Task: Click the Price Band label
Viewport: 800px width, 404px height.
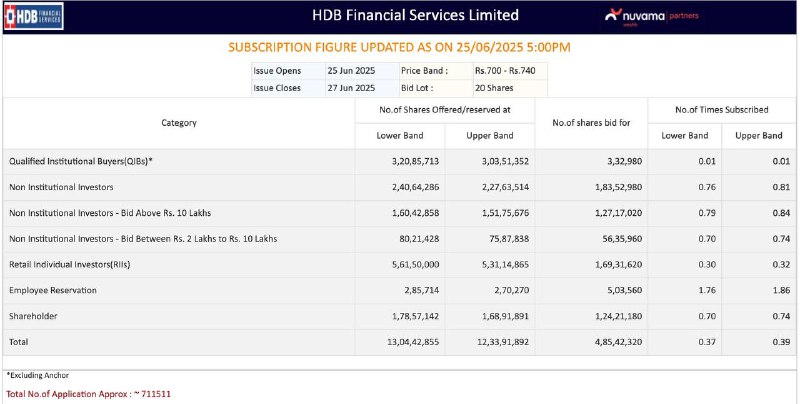Action: click(x=424, y=71)
